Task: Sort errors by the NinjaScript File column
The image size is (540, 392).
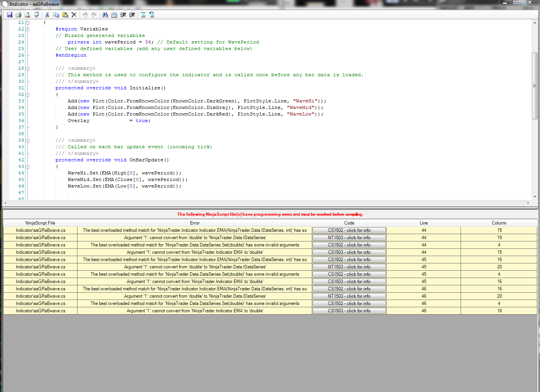Action: pyautogui.click(x=40, y=223)
